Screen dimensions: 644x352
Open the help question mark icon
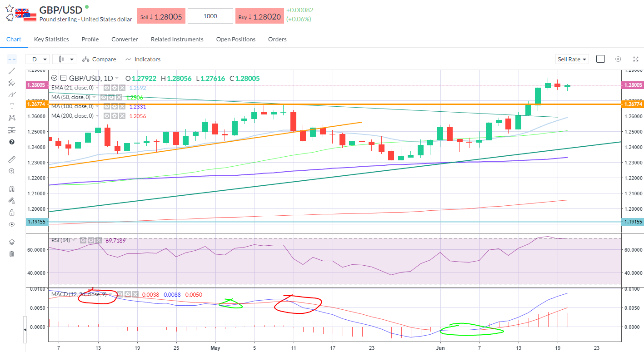(x=12, y=142)
